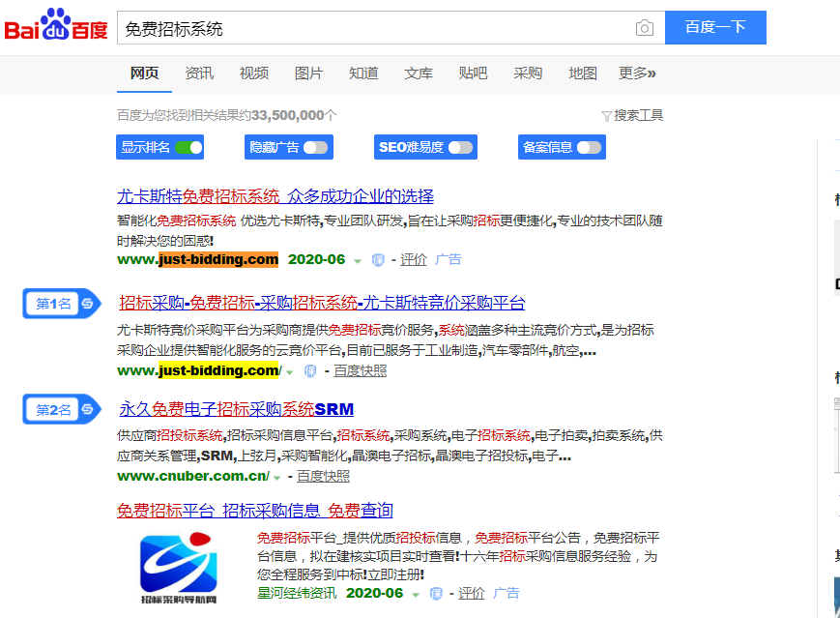Click 广告 label in the just-bidding ad
Viewport: 840px width, 618px height.
448,260
